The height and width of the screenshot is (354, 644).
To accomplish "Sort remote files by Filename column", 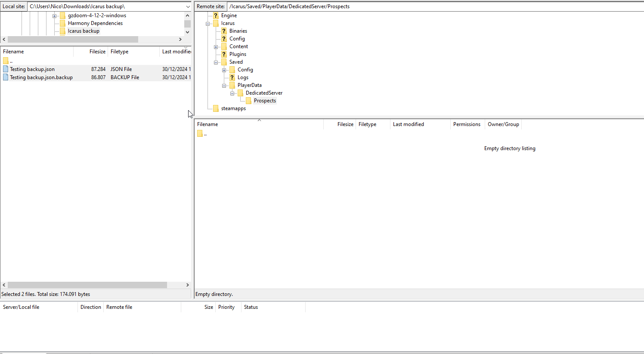I will pyautogui.click(x=259, y=124).
